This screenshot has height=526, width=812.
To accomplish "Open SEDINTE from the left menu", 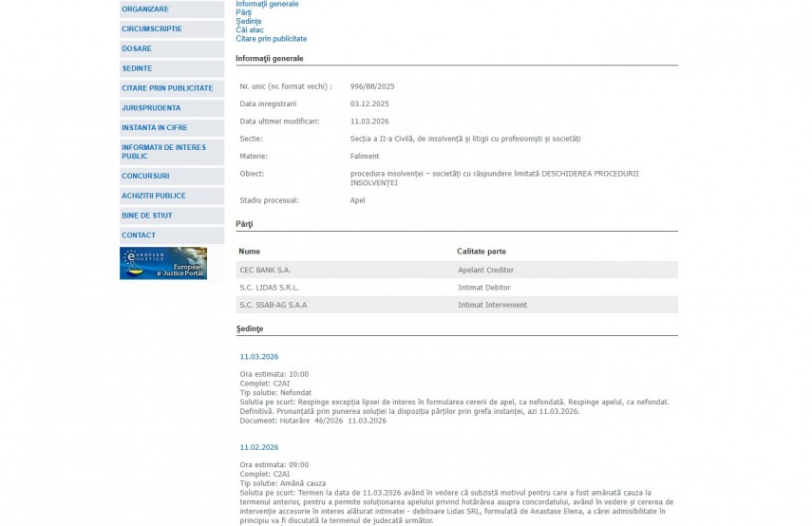I will pos(137,68).
